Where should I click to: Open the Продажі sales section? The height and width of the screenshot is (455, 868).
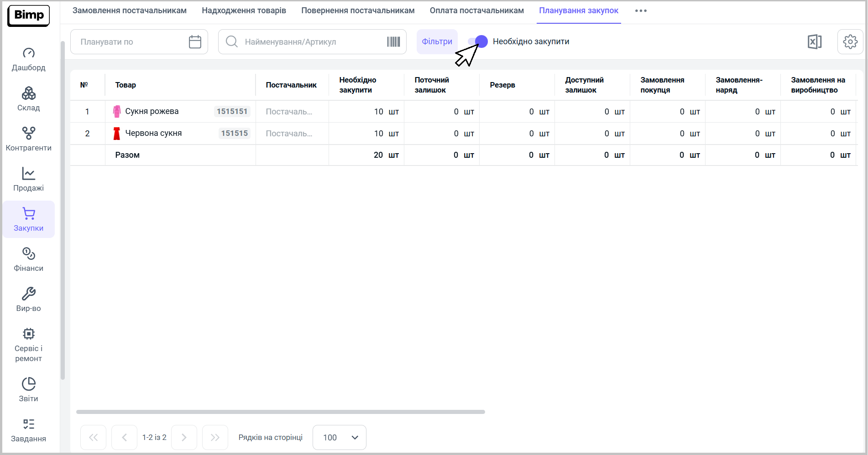point(28,180)
